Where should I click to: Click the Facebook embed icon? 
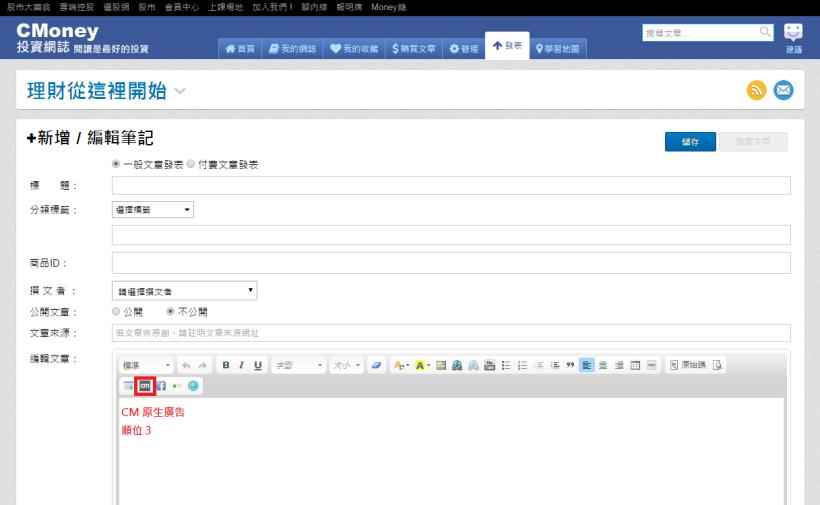click(161, 386)
